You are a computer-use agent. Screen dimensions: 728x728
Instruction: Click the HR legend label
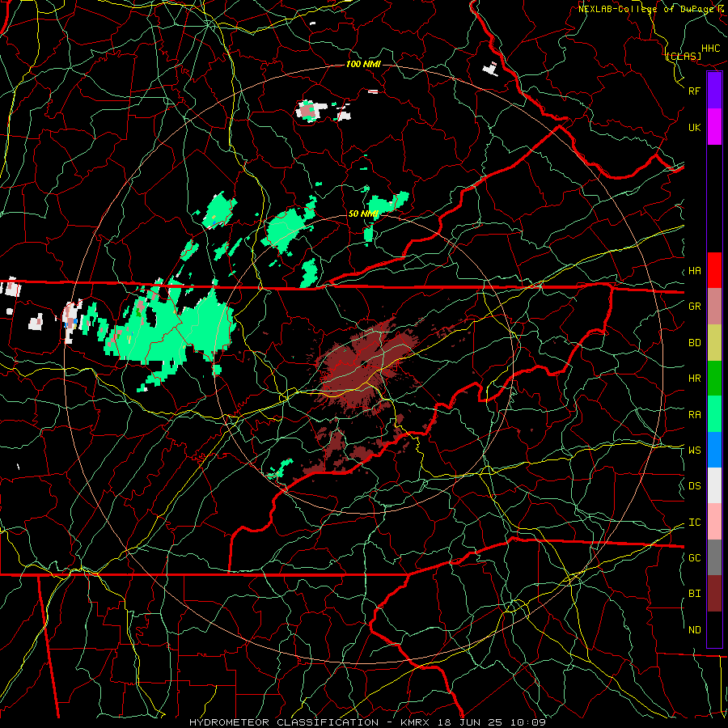coord(695,379)
